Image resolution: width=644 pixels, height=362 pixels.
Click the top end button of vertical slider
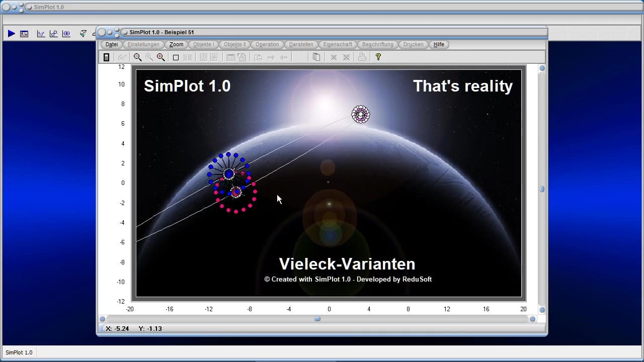coord(542,68)
